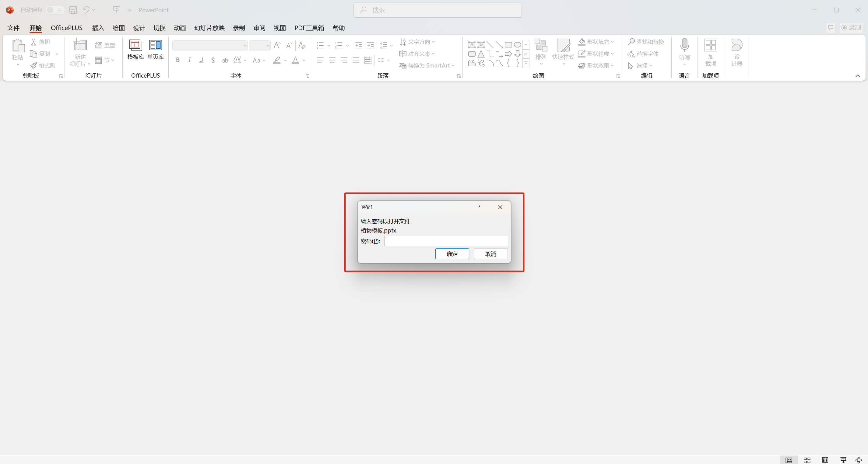868x464 pixels.
Task: Click 取消 to cancel password entry
Action: 490,253
